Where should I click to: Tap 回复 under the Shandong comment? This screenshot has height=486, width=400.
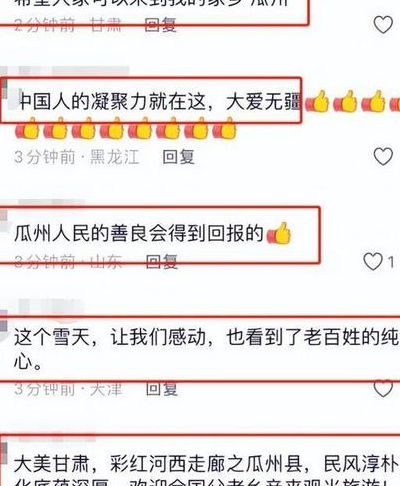coord(162,261)
